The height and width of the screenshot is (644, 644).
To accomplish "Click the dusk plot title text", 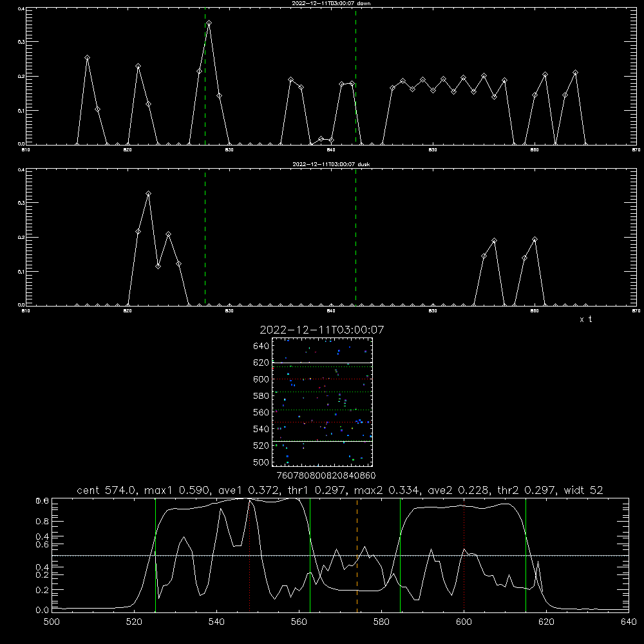I will point(331,164).
